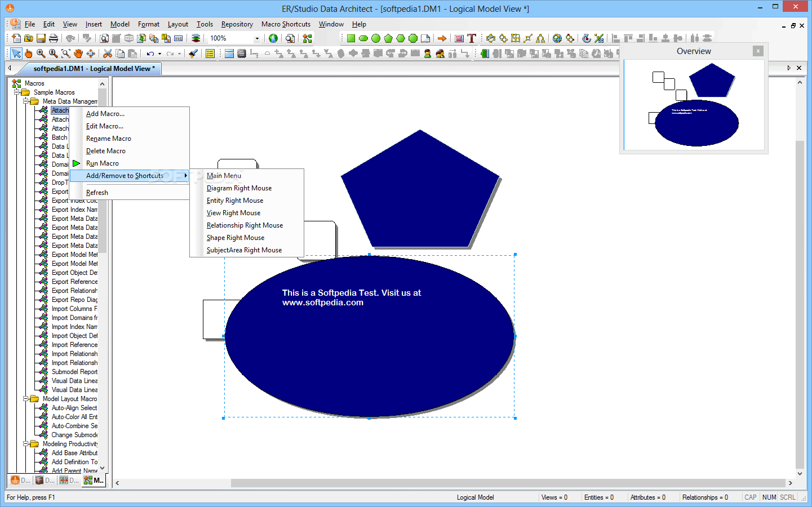Viewport: 812px width, 507px height.
Task: Click the blue ellipse with Softpedia text
Action: [369, 336]
